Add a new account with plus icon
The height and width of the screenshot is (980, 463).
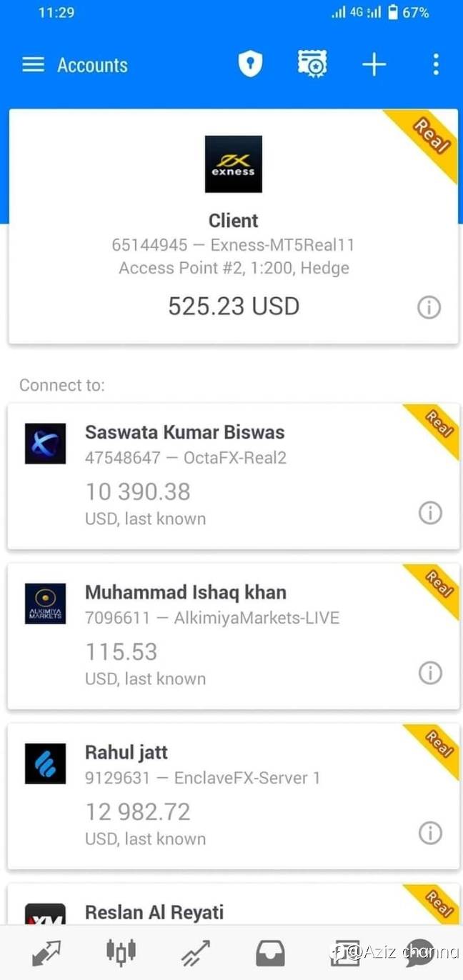click(374, 65)
